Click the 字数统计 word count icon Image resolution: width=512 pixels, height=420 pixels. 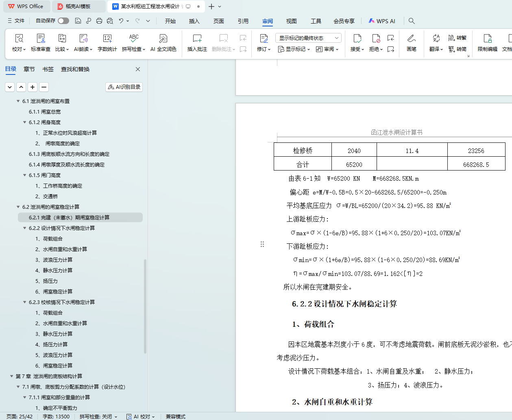(x=107, y=39)
